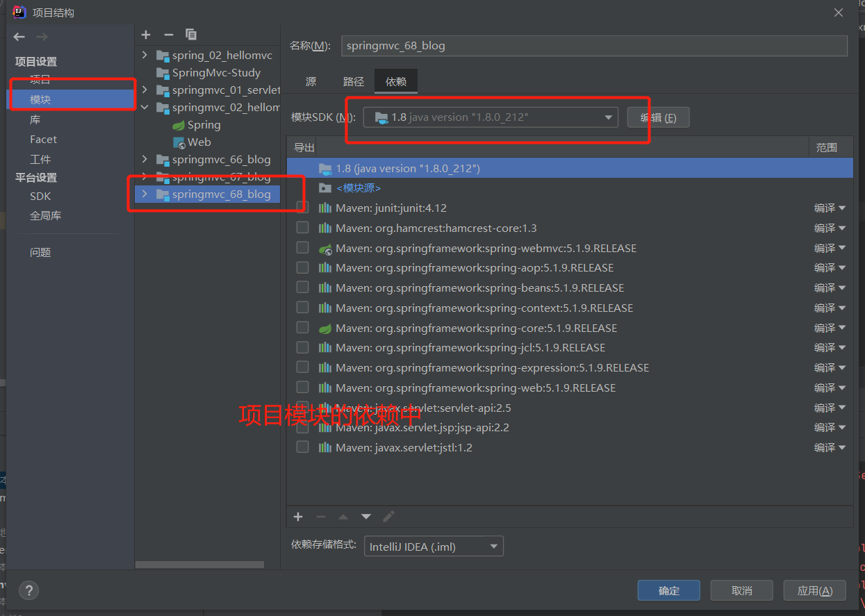Switch to the 依赖 (Dependencies) tab
The width and height of the screenshot is (865, 616).
(x=396, y=81)
